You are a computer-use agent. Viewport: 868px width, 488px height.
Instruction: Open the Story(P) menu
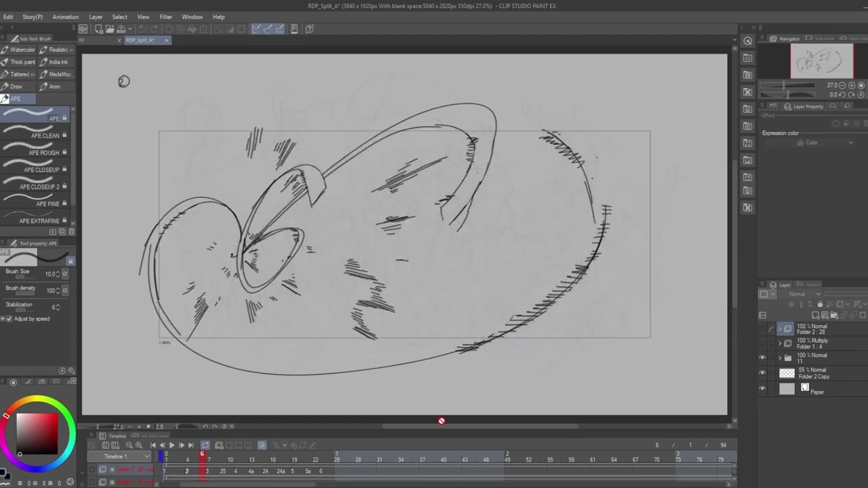[33, 17]
